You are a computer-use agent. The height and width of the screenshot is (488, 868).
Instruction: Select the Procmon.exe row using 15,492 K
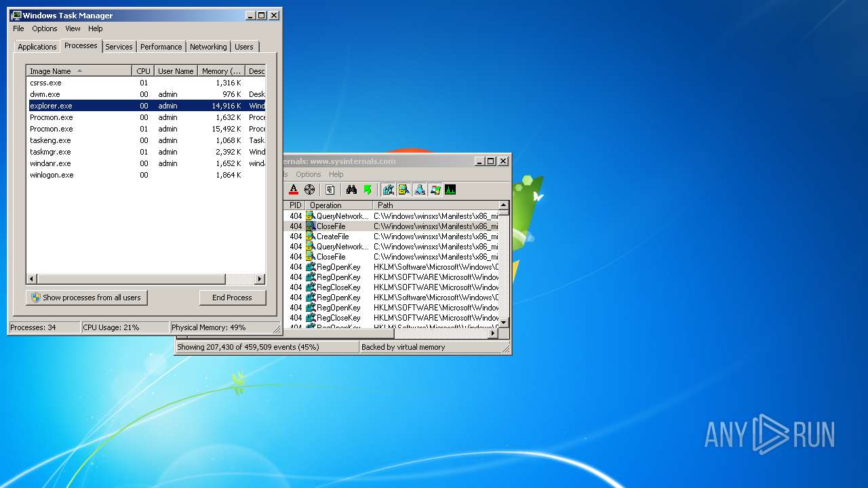coord(146,129)
